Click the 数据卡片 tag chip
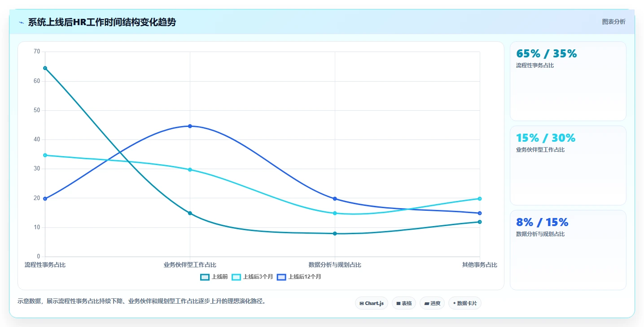The height and width of the screenshot is (327, 644). point(465,303)
